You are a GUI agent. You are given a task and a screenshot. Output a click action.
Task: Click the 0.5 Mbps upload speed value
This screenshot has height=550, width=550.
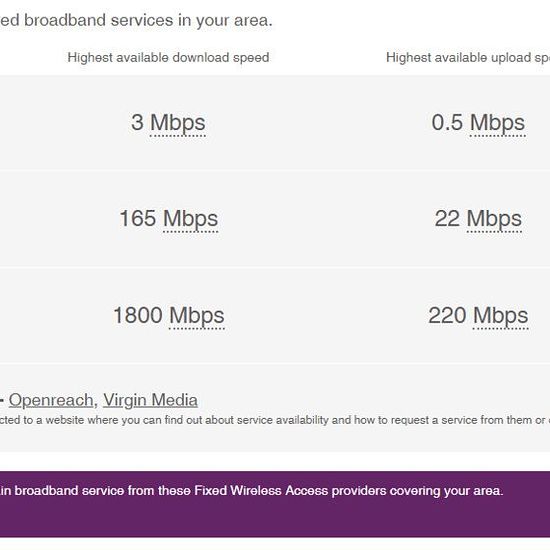tap(478, 123)
